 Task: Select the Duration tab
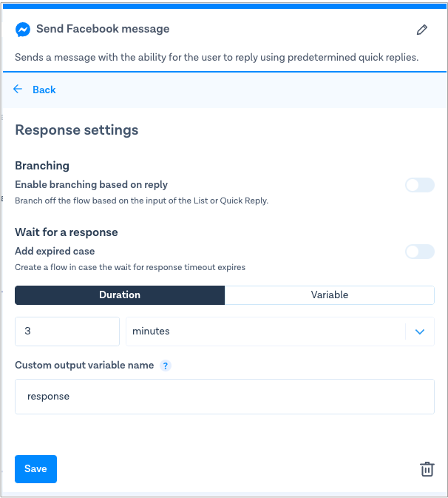[x=120, y=295]
